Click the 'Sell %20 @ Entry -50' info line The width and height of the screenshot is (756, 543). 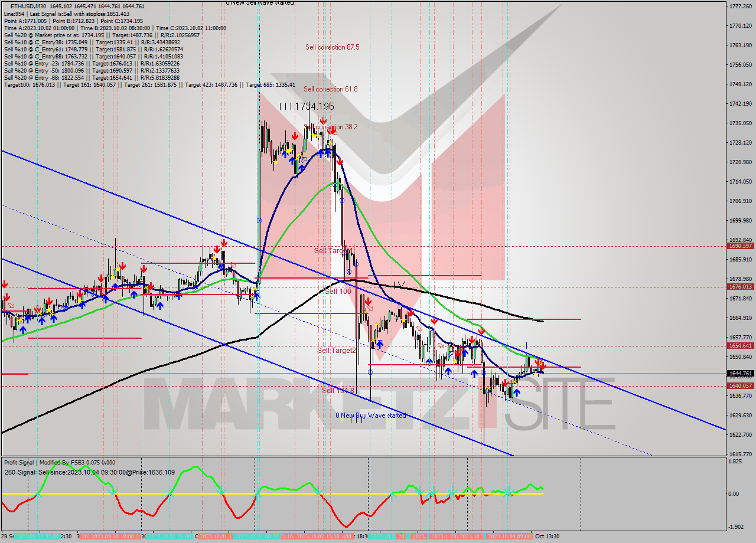pos(92,70)
